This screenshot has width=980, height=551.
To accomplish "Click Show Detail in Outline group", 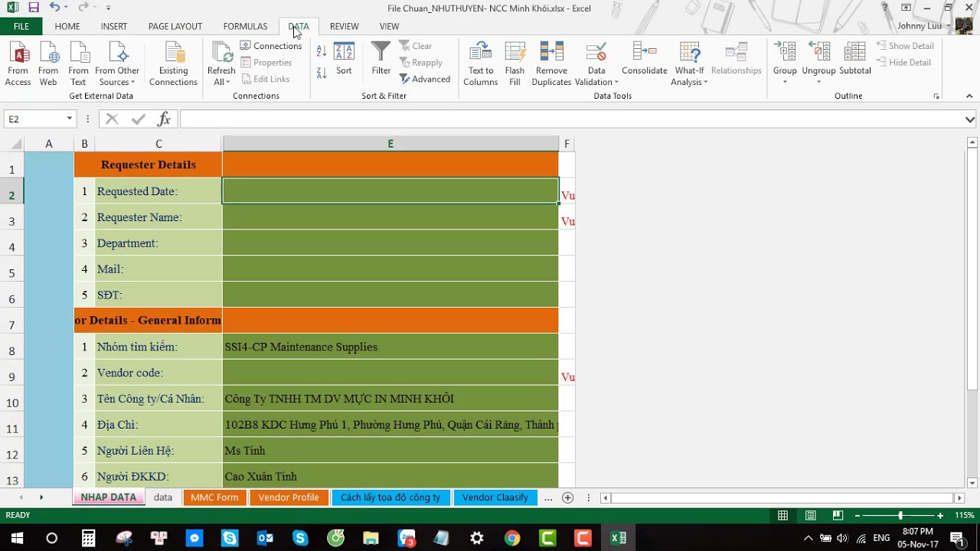I will tap(905, 46).
